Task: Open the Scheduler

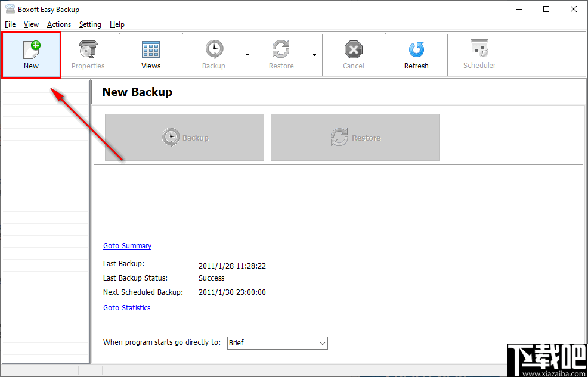Action: coord(479,54)
